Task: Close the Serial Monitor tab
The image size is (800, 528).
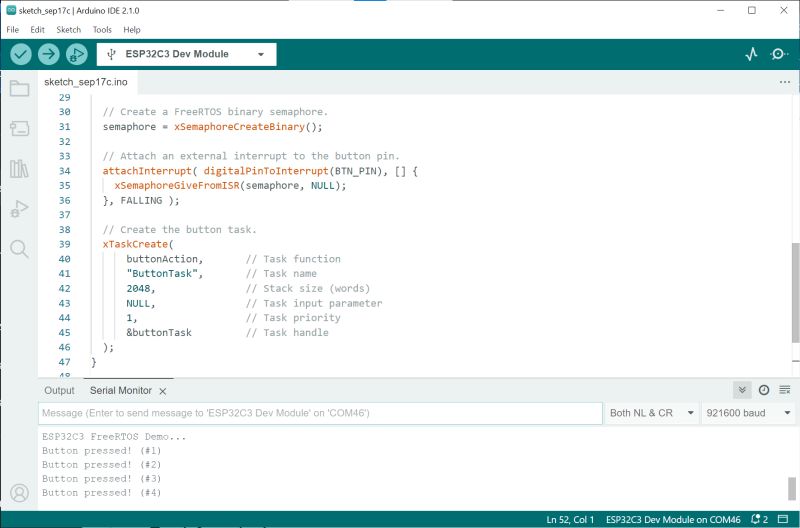Action: [x=163, y=391]
